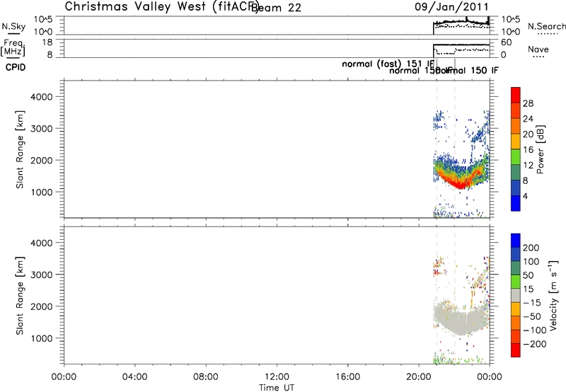Click the title 'Christmas Valley West (fitACF)'
This screenshot has width=566, height=392.
tap(161, 7)
